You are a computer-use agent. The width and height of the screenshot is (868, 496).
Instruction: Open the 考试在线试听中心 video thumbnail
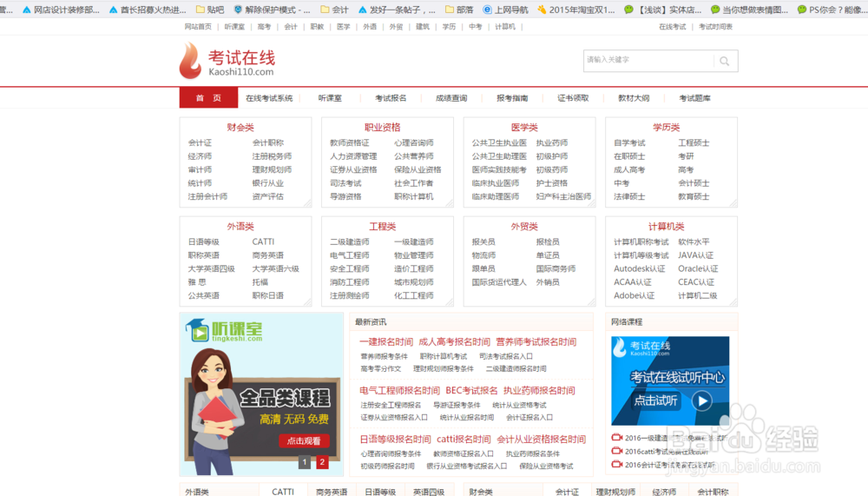670,380
